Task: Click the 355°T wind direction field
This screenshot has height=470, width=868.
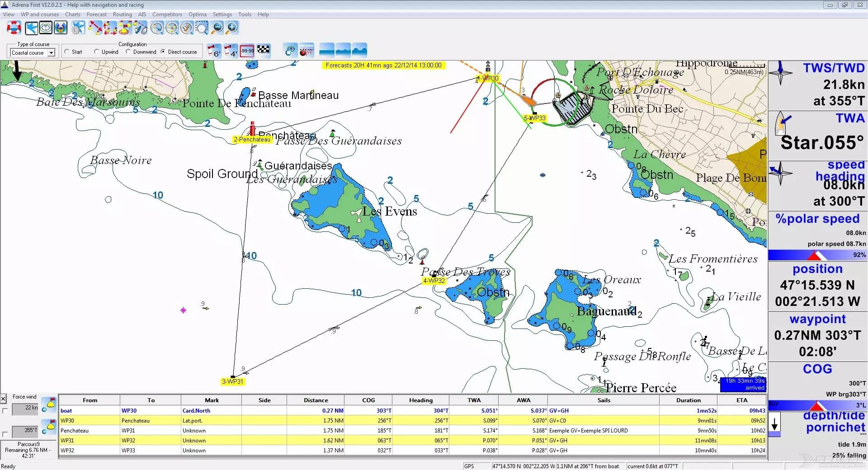Action: (25, 432)
